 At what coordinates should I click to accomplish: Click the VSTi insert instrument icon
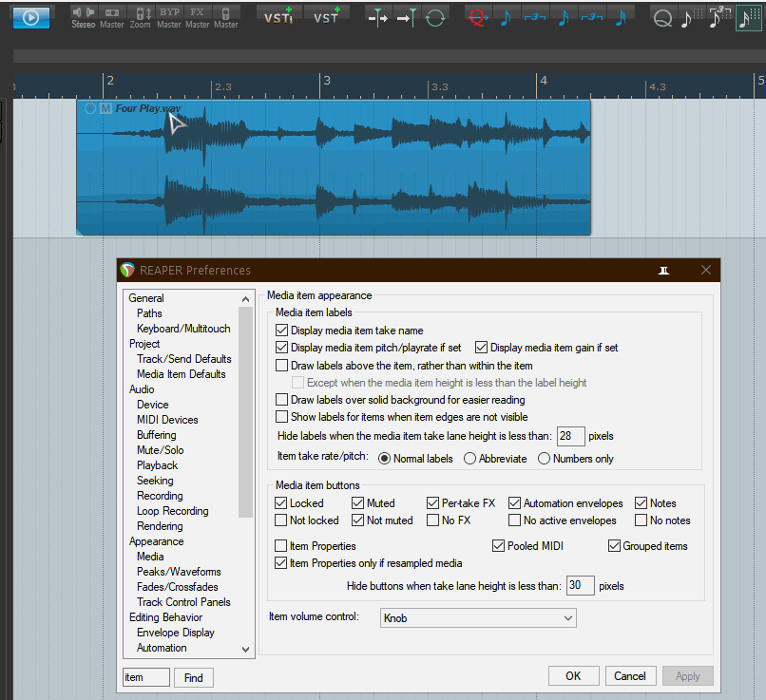click(x=278, y=17)
